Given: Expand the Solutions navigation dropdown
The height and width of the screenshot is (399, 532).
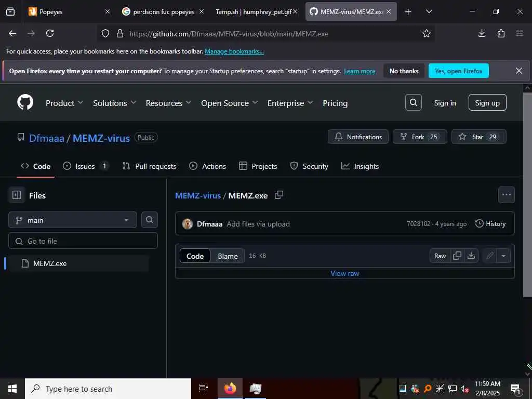Looking at the screenshot, I should click(x=114, y=103).
